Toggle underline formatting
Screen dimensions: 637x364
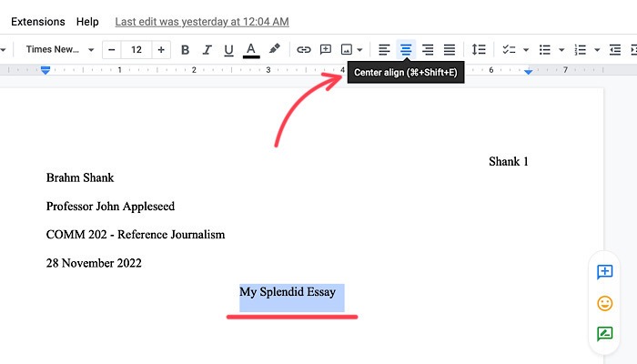pyautogui.click(x=228, y=49)
